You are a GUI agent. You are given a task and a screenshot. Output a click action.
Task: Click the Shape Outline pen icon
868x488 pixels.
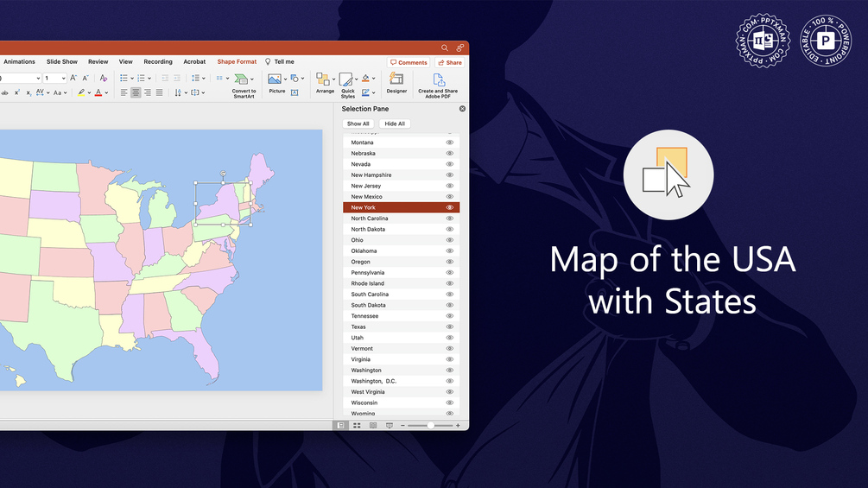coord(365,92)
